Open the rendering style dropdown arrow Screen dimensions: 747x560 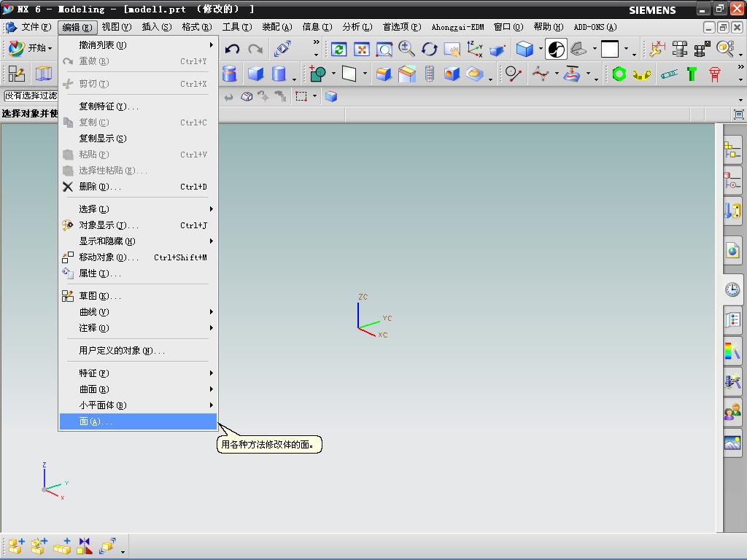click(541, 49)
